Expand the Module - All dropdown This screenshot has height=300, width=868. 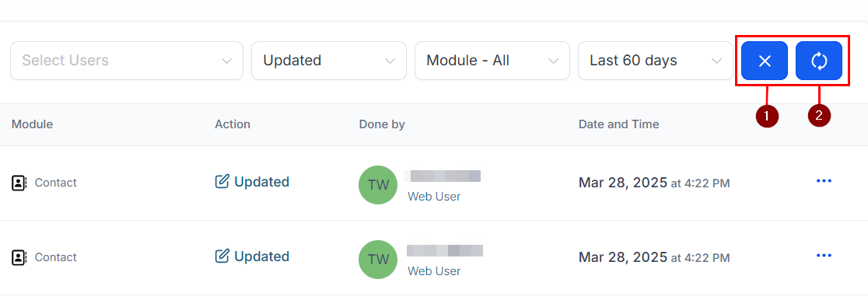[492, 61]
